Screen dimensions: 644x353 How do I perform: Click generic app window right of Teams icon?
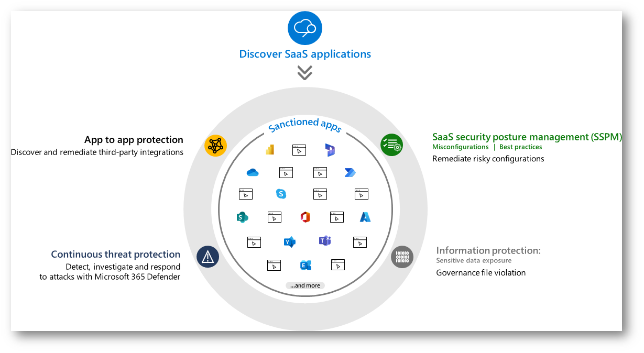(x=359, y=242)
